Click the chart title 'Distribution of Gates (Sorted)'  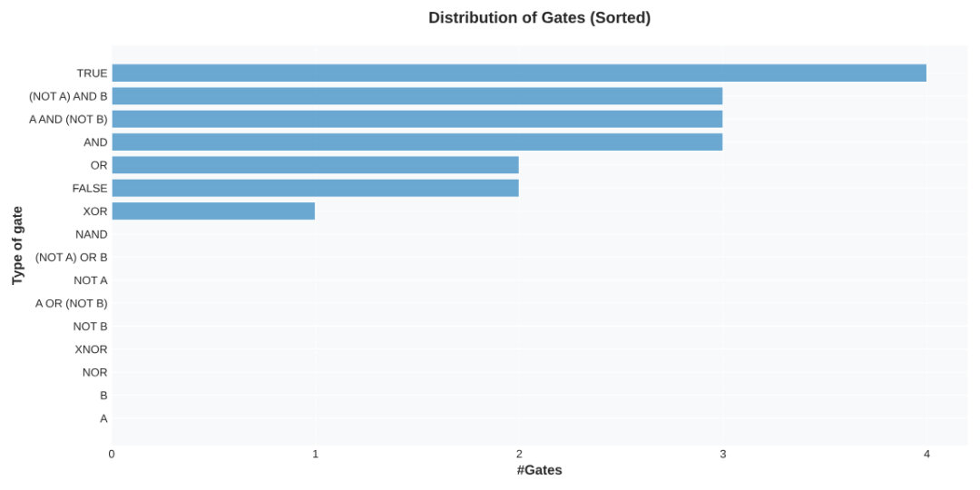tap(539, 18)
